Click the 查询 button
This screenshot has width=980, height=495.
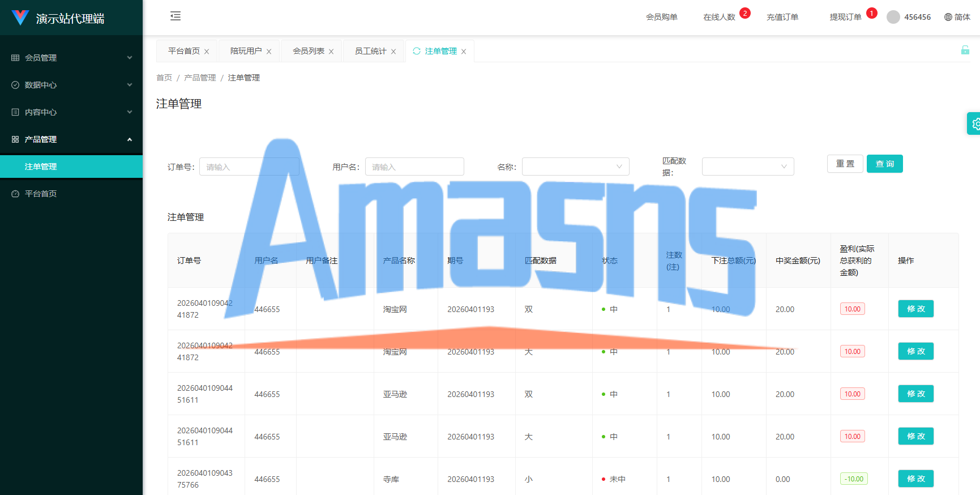tap(885, 164)
